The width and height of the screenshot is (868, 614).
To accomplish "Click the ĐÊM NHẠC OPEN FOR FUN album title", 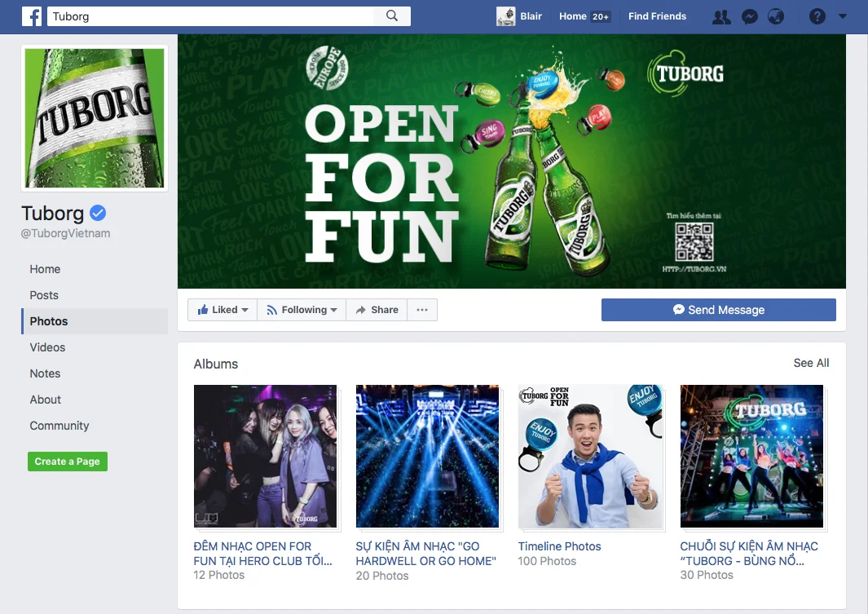I will pyautogui.click(x=263, y=553).
